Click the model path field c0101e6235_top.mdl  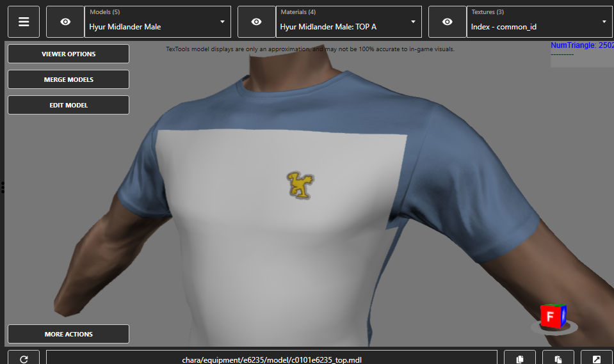(x=271, y=358)
